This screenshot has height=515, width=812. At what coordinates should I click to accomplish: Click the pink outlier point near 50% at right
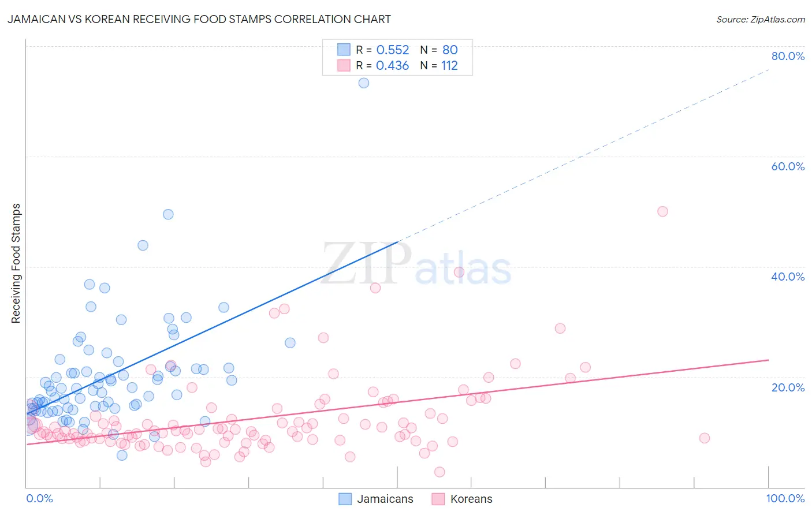[x=662, y=211]
